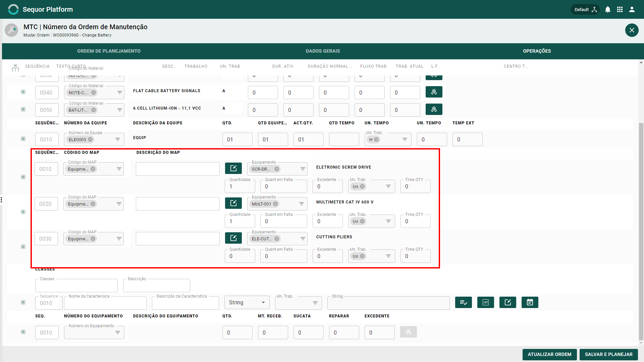
Task: Click the Nome da Caracterisca field
Action: [105, 303]
